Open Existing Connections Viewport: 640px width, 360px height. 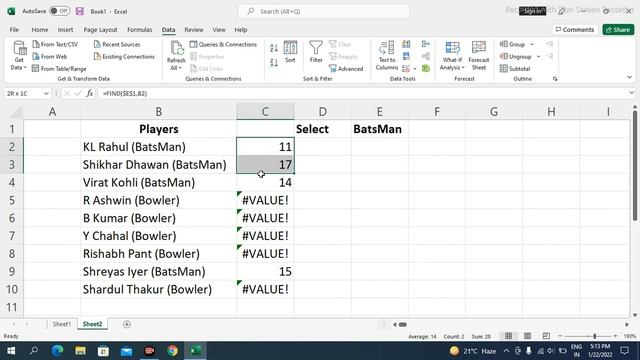[x=124, y=56]
